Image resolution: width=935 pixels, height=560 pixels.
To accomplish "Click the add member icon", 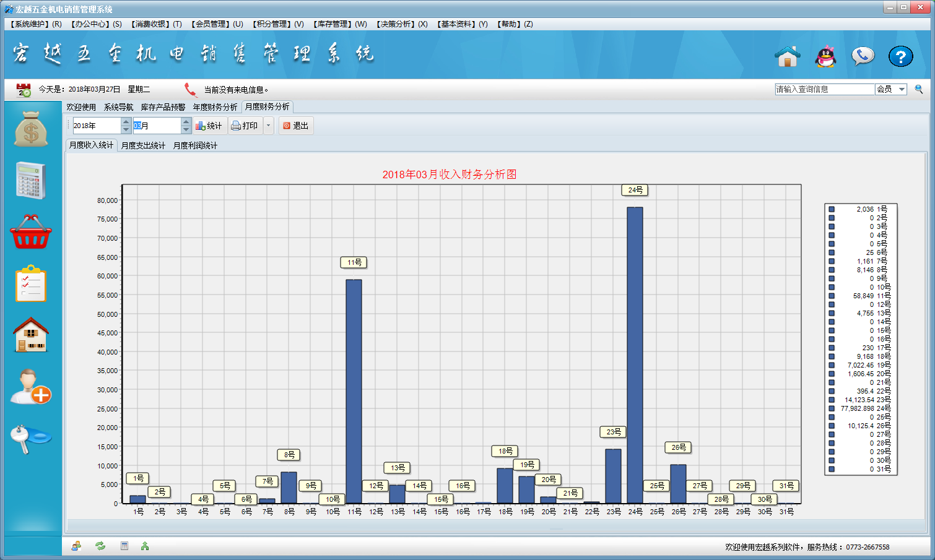I will click(31, 387).
